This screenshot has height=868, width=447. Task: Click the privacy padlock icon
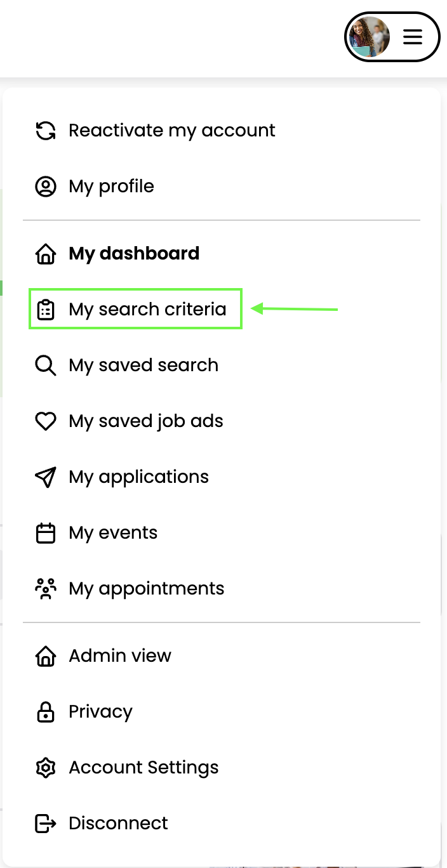[46, 712]
